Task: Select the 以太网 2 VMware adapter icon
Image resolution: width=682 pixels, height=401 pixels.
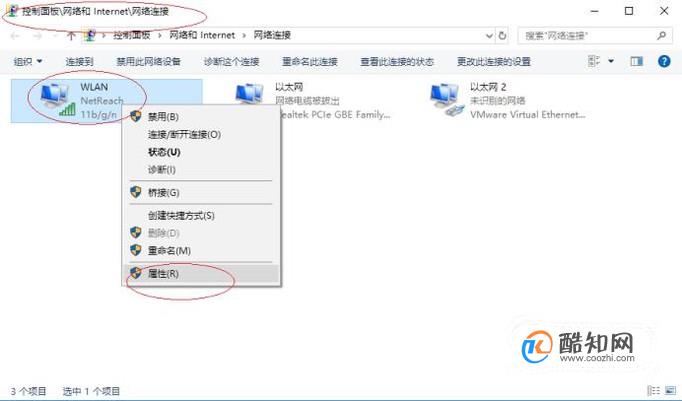Action: pyautogui.click(x=445, y=100)
